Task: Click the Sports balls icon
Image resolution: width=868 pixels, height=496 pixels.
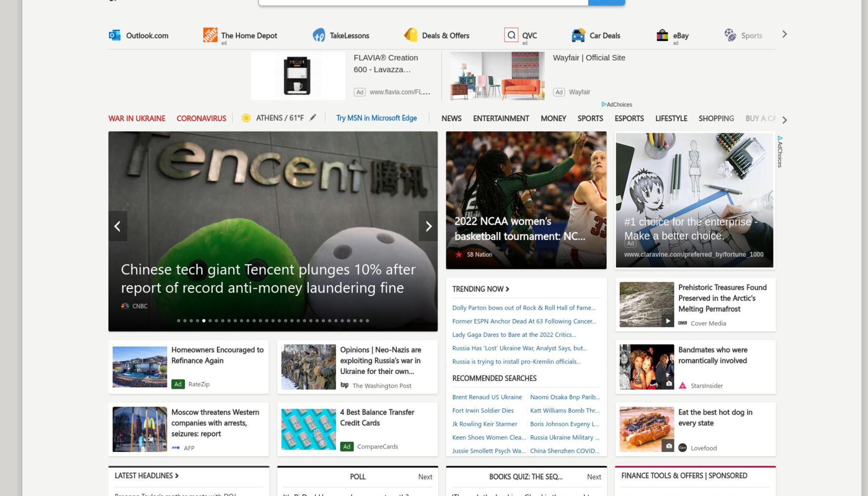Action: [730, 35]
